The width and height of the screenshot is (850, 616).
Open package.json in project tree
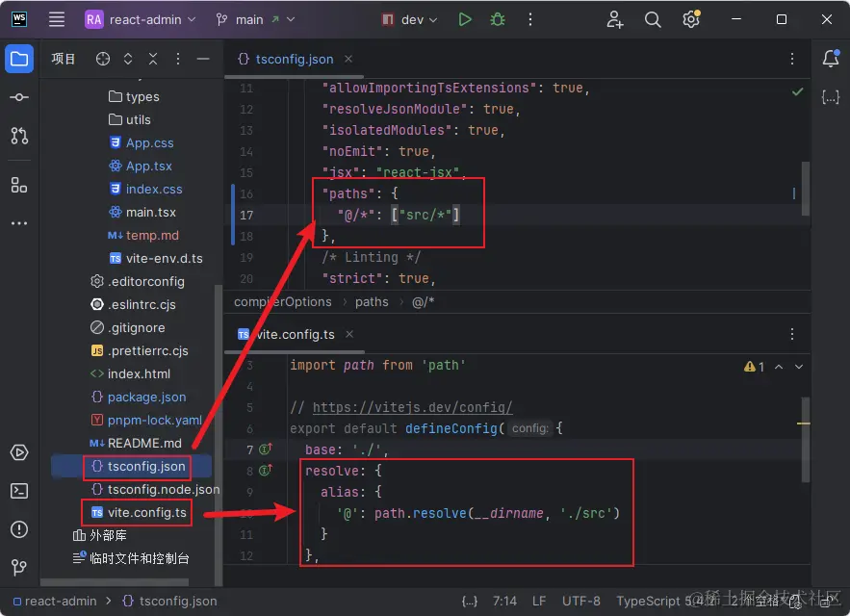(139, 397)
